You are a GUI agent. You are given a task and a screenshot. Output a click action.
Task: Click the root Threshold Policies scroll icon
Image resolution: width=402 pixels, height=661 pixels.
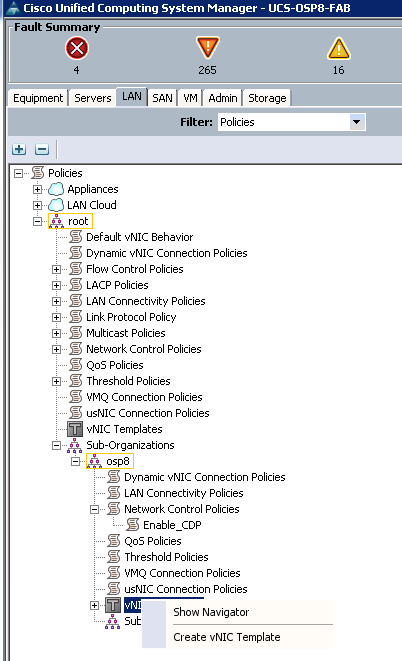click(x=75, y=381)
